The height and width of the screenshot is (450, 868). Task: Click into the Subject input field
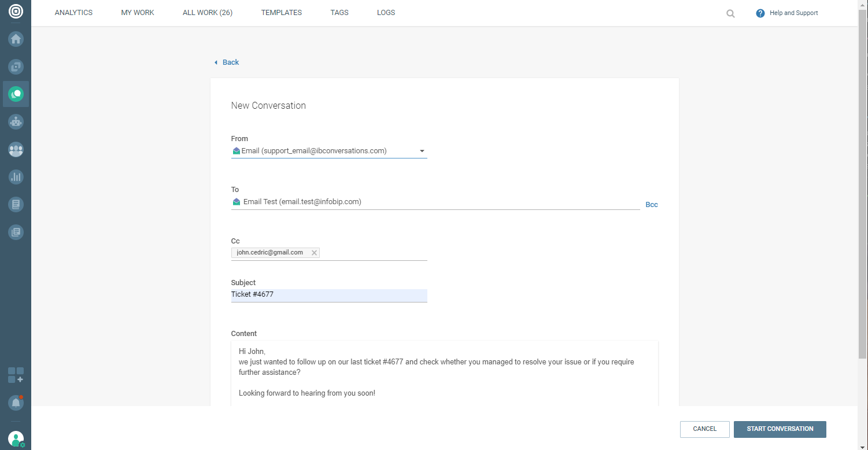point(328,295)
